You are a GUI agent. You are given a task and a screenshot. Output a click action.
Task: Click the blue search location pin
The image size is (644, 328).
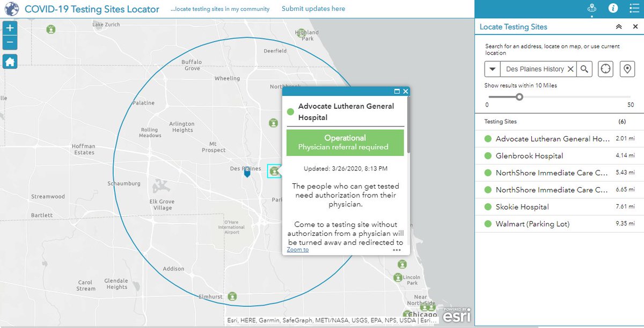point(247,173)
